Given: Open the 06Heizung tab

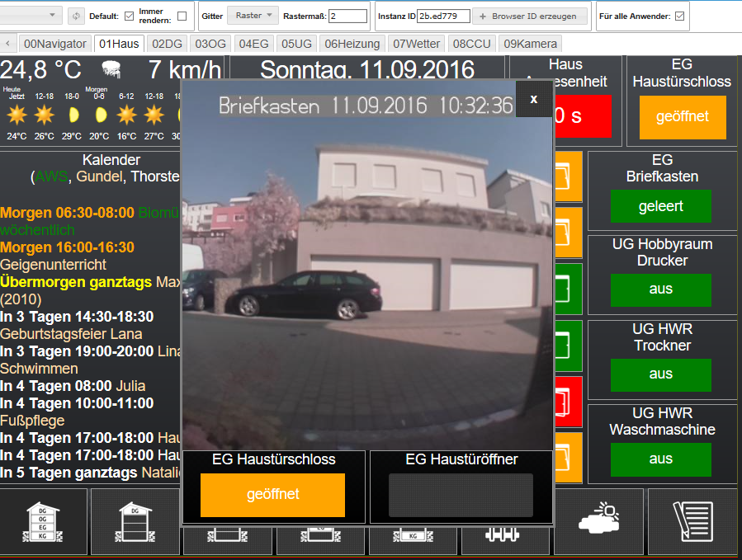Looking at the screenshot, I should tap(352, 44).
